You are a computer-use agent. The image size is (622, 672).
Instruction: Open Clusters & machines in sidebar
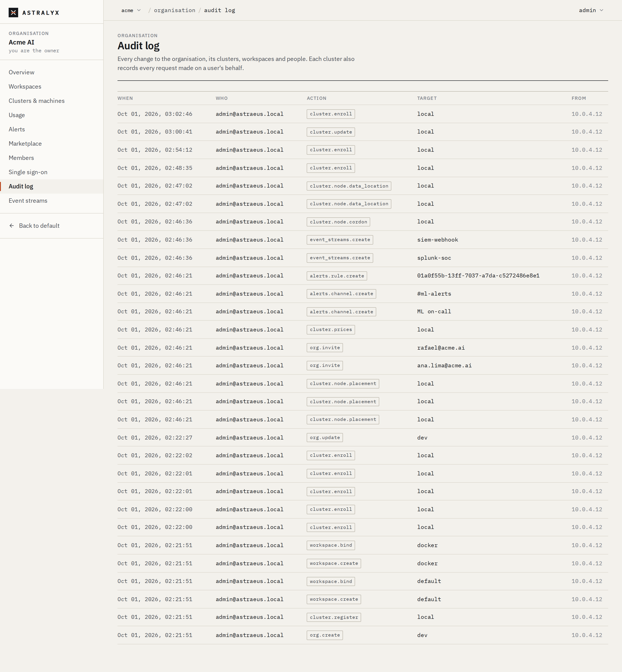[x=37, y=101]
